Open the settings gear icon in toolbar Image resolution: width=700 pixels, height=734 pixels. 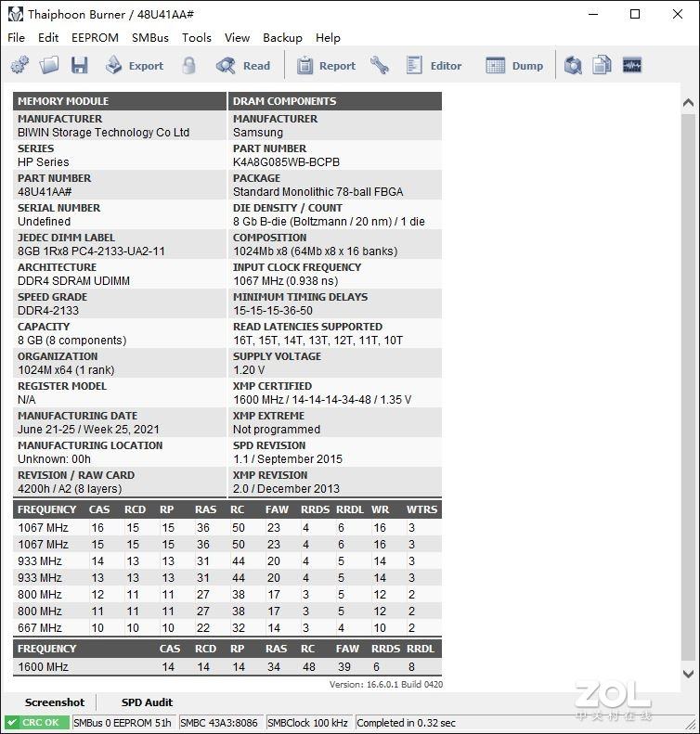point(19,65)
